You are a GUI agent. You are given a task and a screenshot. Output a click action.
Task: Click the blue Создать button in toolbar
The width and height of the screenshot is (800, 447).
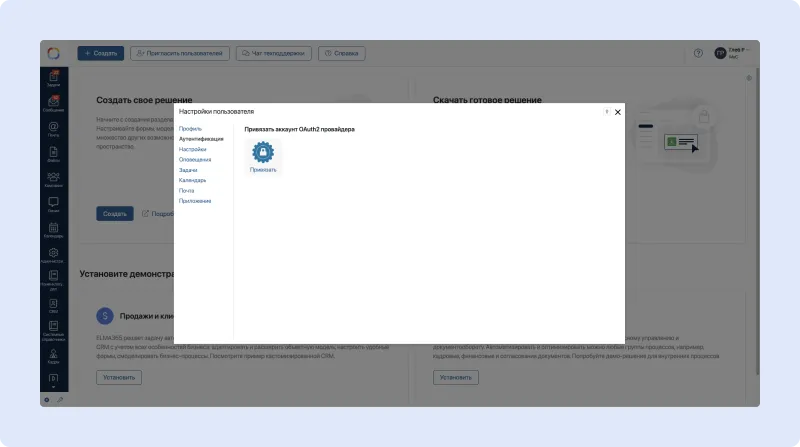[100, 53]
